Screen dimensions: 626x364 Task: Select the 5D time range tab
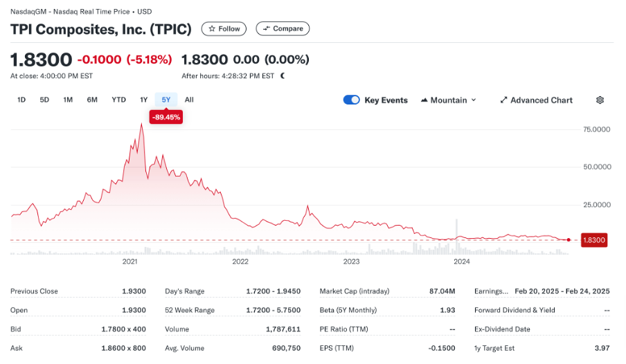44,100
